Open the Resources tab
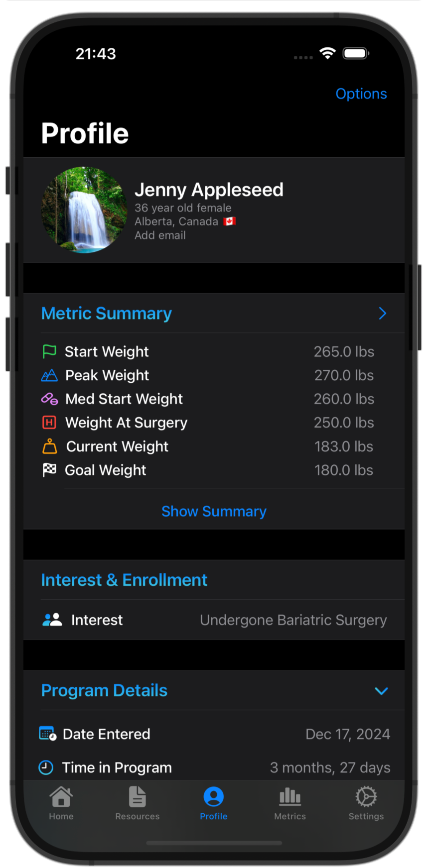The height and width of the screenshot is (868, 428). (138, 803)
